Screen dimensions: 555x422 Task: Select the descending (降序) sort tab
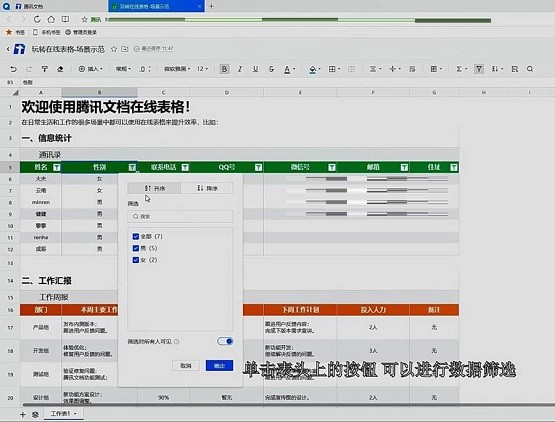pos(207,188)
